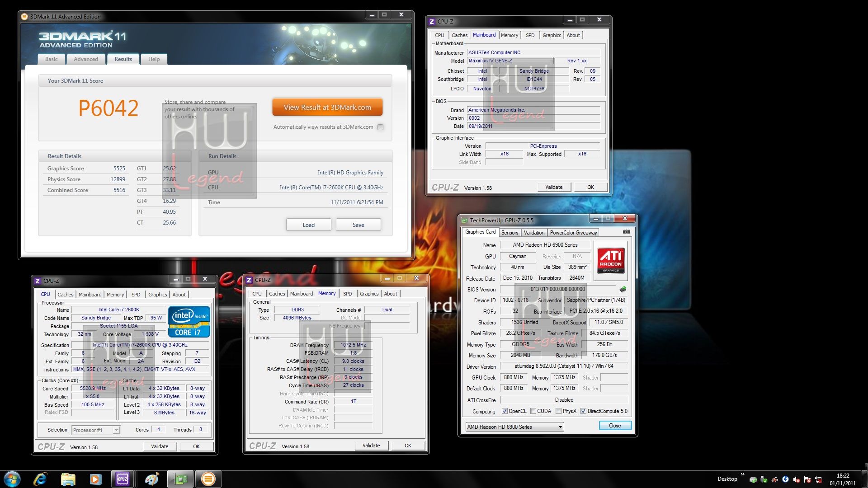The image size is (868, 488).
Task: Open SPD tab in Mainboard CPU-Z window
Action: [530, 35]
